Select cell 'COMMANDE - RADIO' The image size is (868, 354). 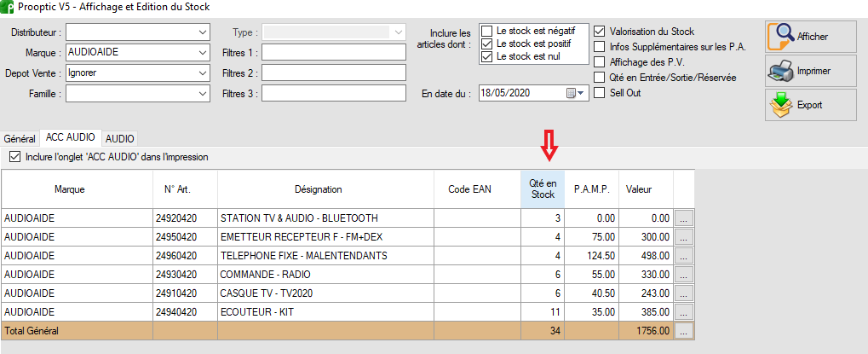pyautogui.click(x=326, y=275)
